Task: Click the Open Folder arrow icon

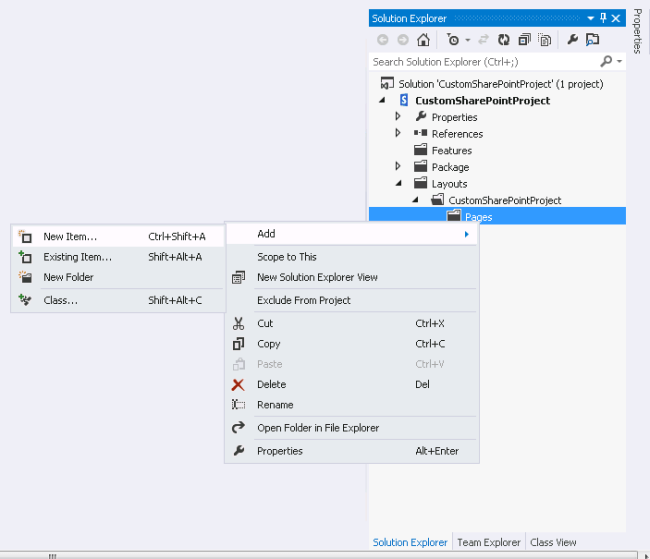Action: pos(238,427)
